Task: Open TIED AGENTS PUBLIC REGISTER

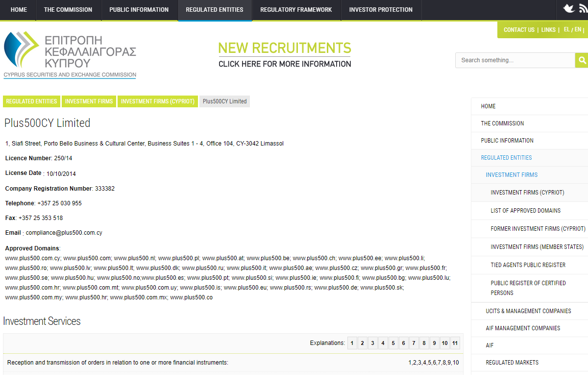Action: (x=530, y=265)
